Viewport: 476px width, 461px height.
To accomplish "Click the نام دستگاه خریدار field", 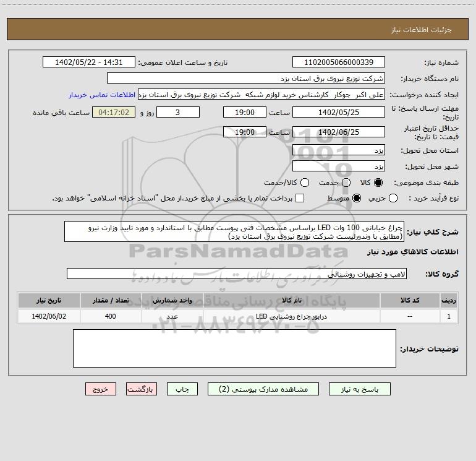I will point(246,78).
